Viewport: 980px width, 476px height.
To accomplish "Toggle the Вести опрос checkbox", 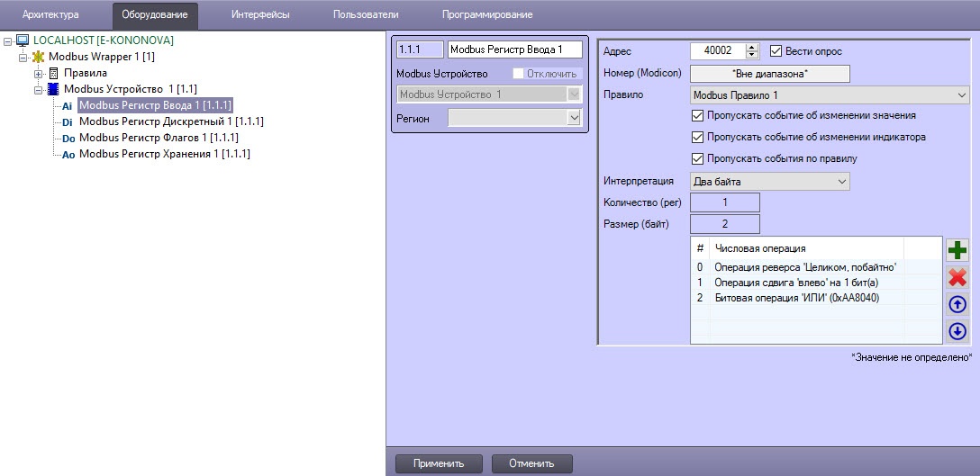I will coord(776,51).
